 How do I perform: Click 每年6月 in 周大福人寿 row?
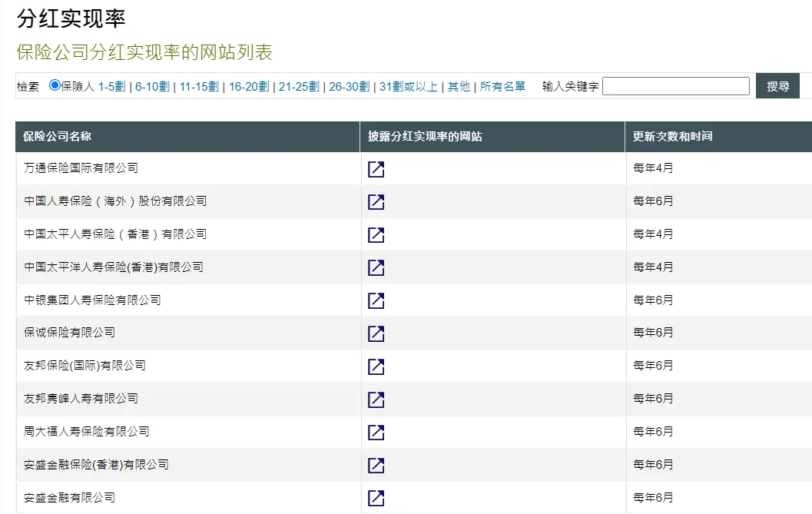click(x=653, y=432)
